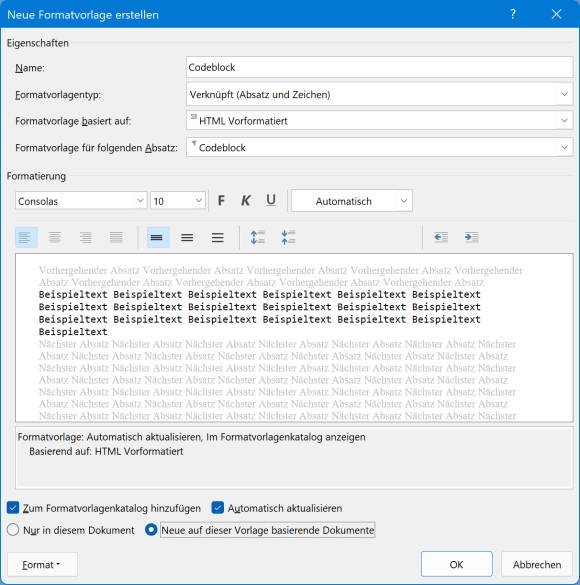The height and width of the screenshot is (585, 580).
Task: Open help with the question mark
Action: click(x=513, y=14)
